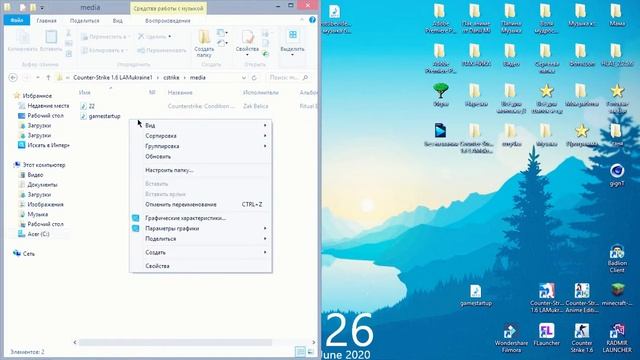
Task: Choose Свойства at the context menu bottom
Action: (200, 266)
